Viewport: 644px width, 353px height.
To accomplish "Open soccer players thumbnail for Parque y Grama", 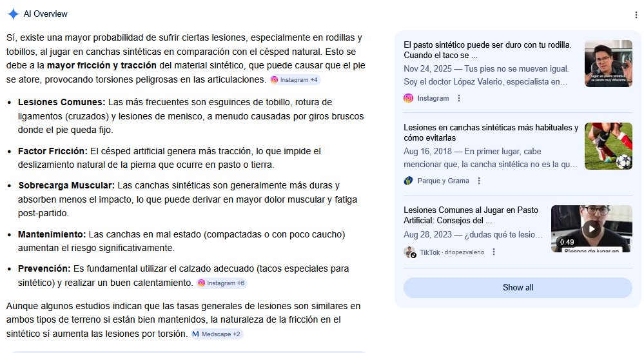I will tap(609, 146).
